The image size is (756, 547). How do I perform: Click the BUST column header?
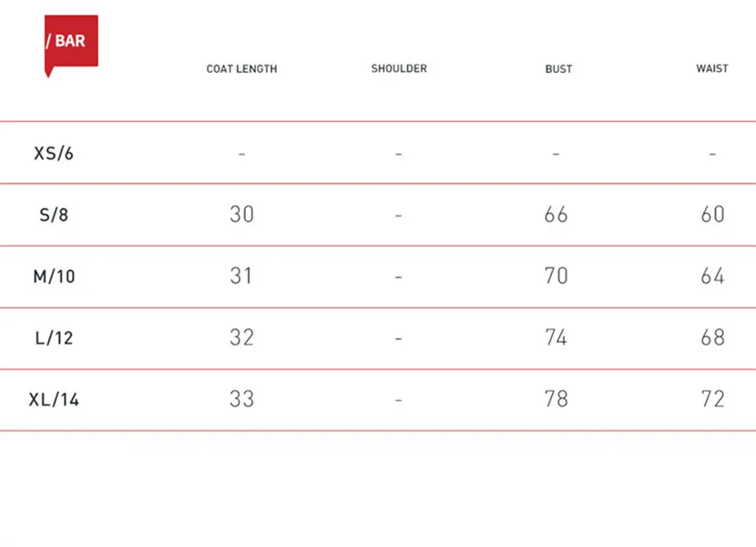pos(558,69)
